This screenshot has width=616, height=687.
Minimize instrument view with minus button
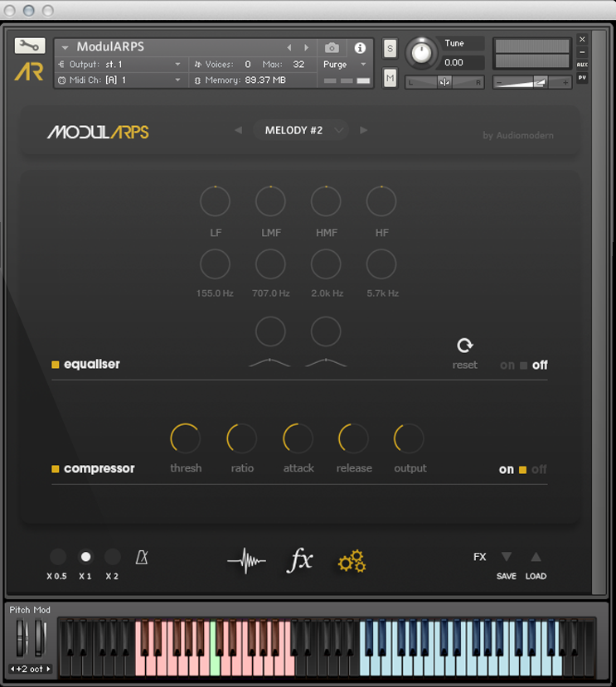(x=582, y=51)
